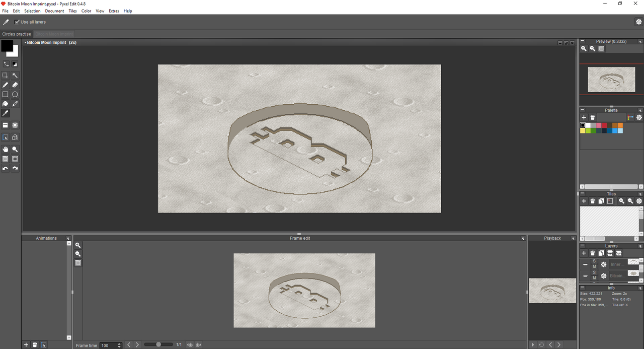Open tool options settings gear at top right

pos(639,22)
